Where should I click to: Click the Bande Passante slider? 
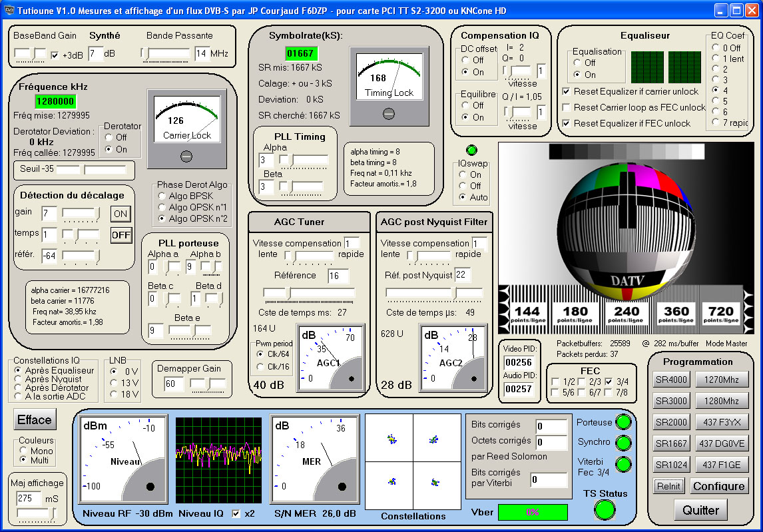[166, 53]
